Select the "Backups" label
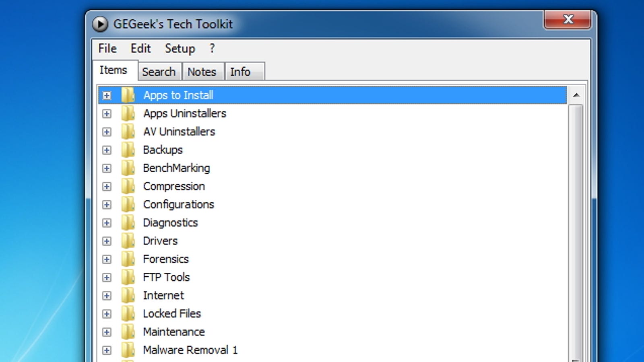 (163, 150)
